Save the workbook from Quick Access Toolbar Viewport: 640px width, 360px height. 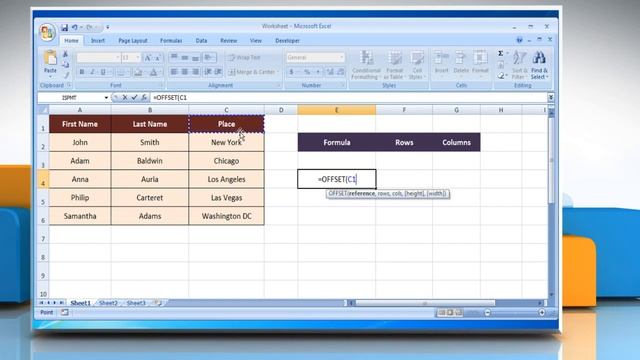coord(64,27)
